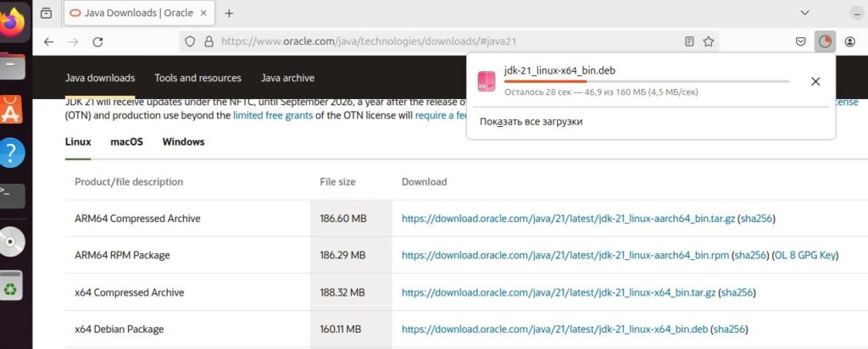Viewport: 868px width, 349px height.
Task: Open the Files app in the dock
Action: [12, 66]
